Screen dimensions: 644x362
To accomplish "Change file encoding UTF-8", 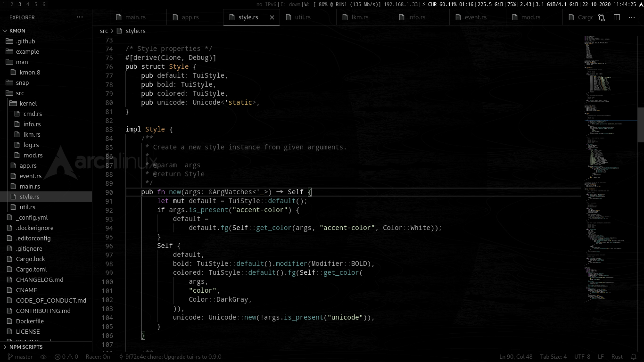I will coord(582,357).
